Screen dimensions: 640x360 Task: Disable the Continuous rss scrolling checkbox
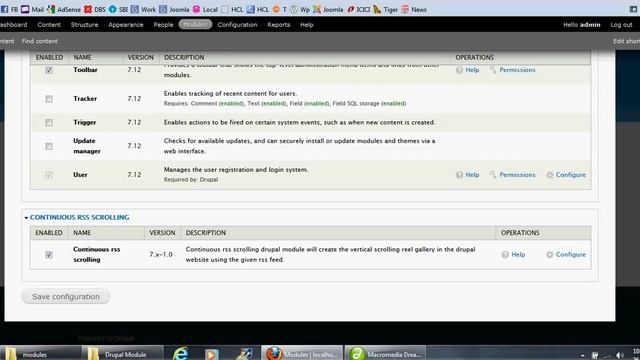pos(49,255)
